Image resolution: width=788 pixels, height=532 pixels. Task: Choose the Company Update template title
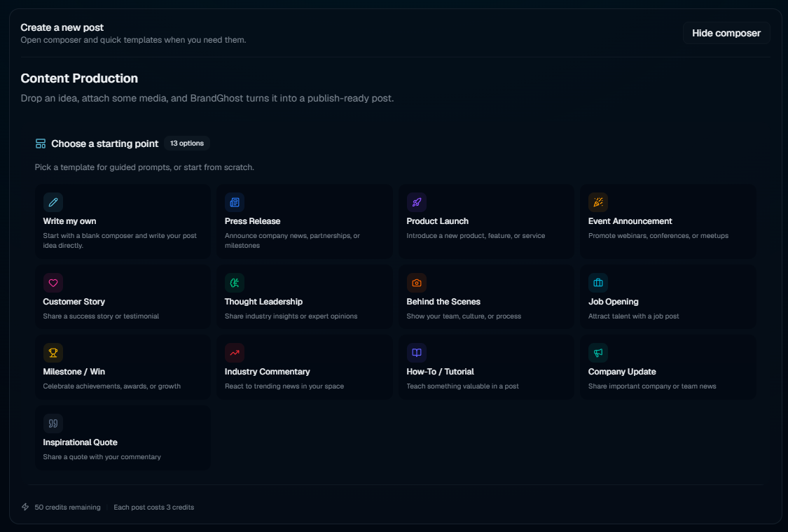point(622,372)
